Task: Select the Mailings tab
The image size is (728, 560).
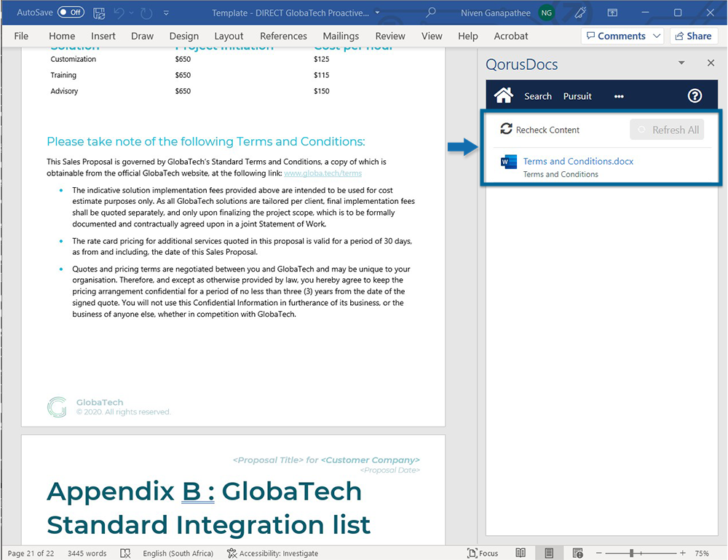Action: [x=341, y=36]
